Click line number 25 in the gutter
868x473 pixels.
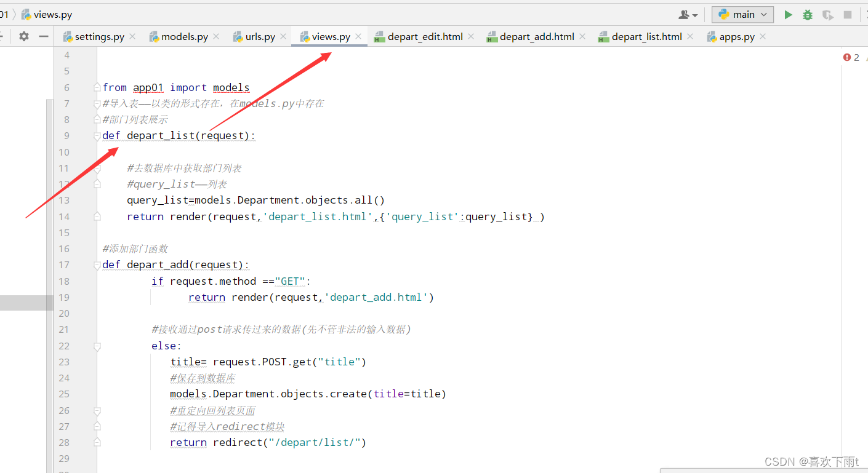coord(64,394)
